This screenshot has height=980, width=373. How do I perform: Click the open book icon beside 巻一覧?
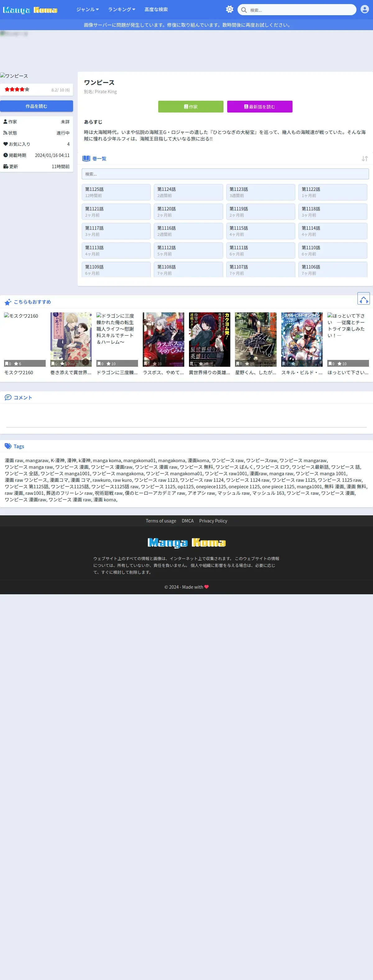(x=86, y=159)
